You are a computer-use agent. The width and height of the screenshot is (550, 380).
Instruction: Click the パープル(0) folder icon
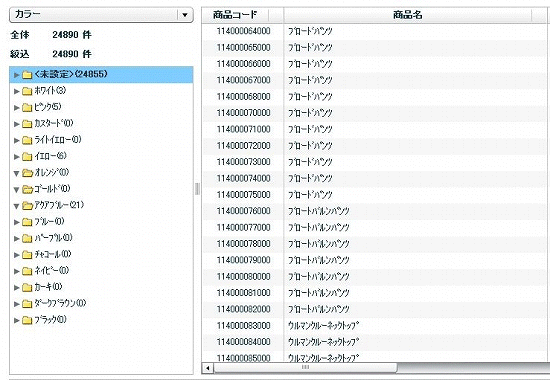tap(27, 239)
